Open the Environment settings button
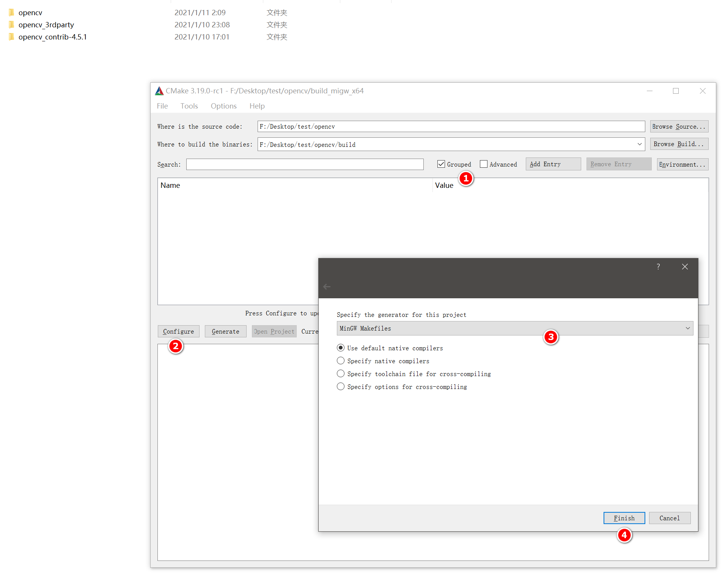 click(682, 164)
